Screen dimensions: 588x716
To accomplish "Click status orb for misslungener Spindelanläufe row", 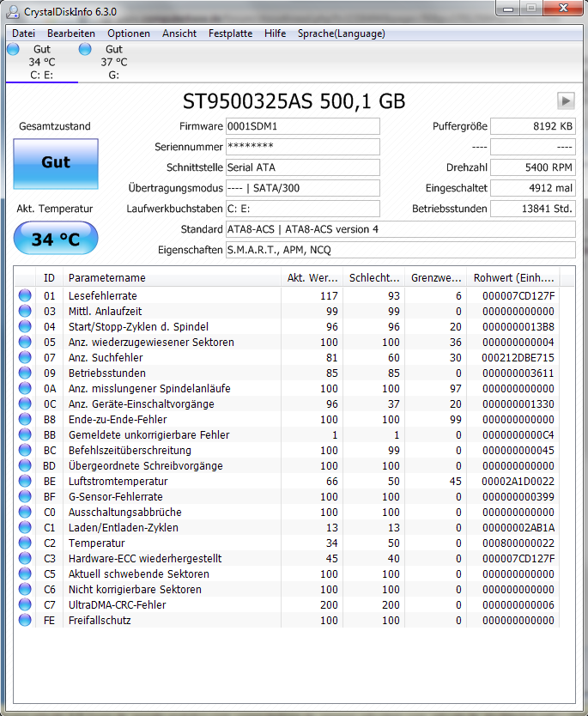I will click(x=25, y=388).
